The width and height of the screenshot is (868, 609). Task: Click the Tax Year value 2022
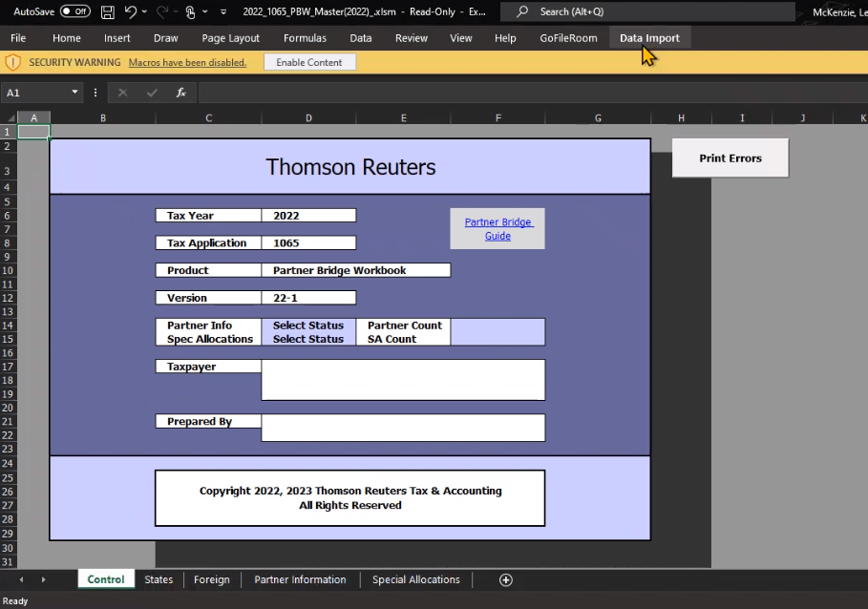pos(308,216)
